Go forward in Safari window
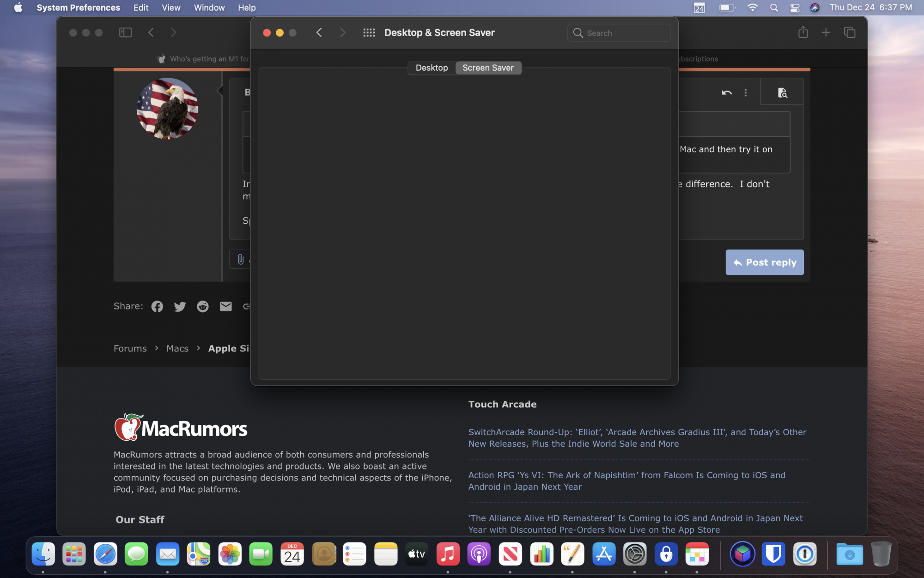Viewport: 924px width, 578px height. coord(173,32)
